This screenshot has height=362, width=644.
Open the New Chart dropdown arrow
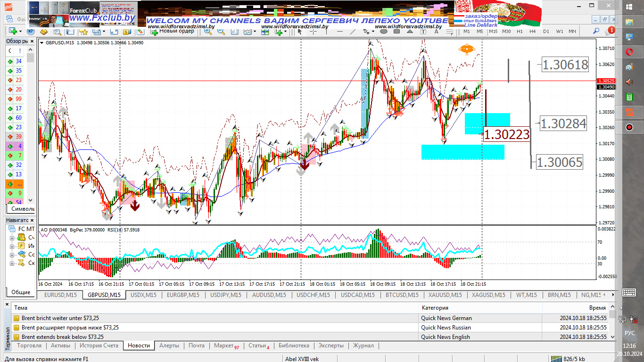point(21,32)
